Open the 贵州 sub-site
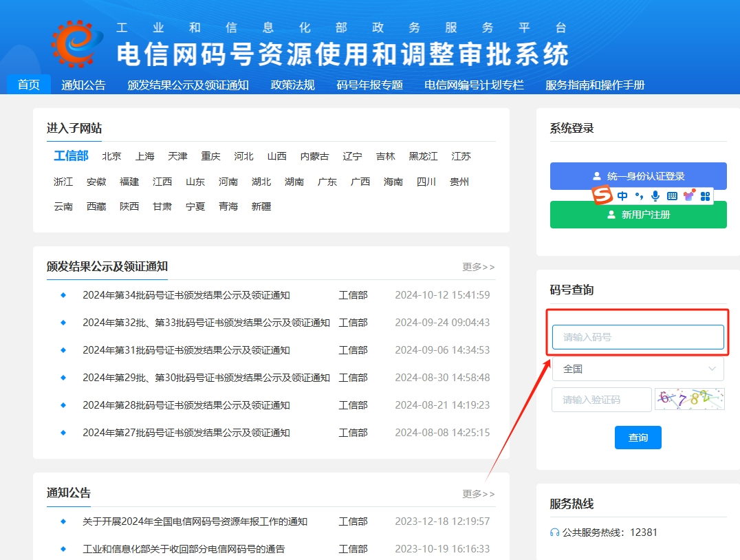740x560 pixels. pyautogui.click(x=459, y=182)
